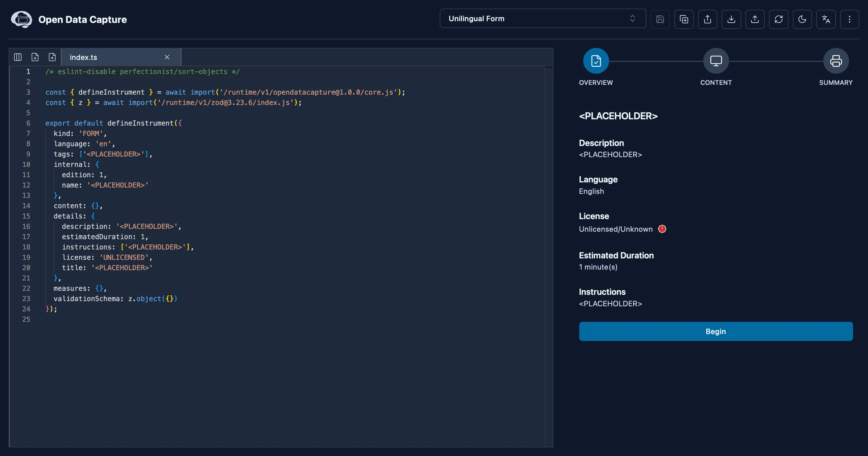Image resolution: width=868 pixels, height=456 pixels.
Task: Close the index.ts editor tab
Action: coord(167,57)
